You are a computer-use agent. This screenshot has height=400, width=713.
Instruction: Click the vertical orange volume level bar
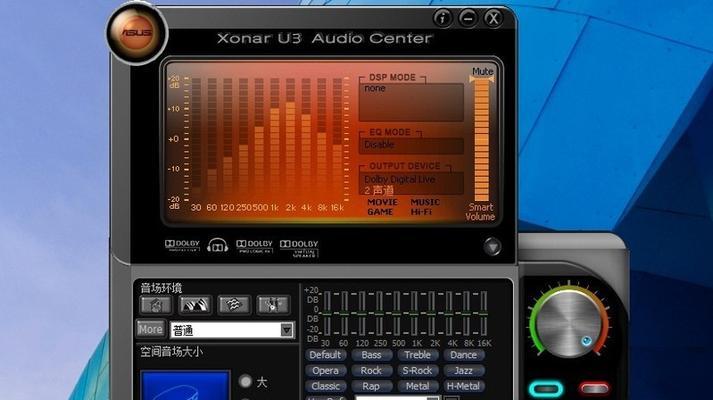click(x=482, y=140)
